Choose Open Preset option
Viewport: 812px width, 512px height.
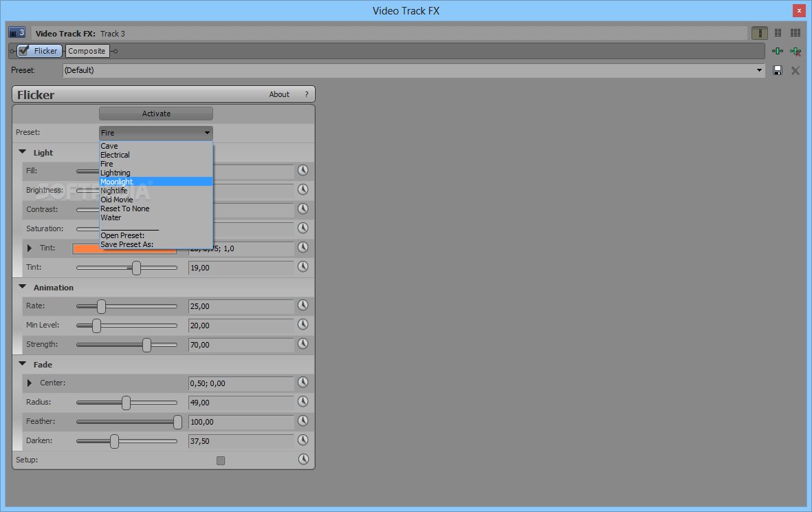156,236
